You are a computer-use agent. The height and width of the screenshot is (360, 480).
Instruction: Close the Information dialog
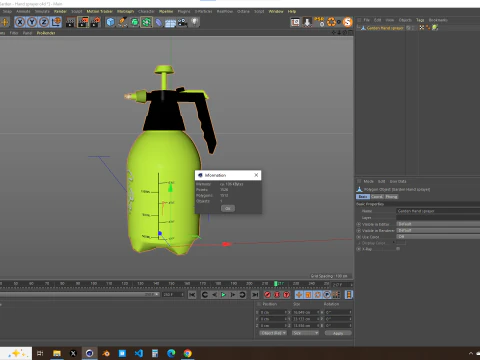click(256, 175)
